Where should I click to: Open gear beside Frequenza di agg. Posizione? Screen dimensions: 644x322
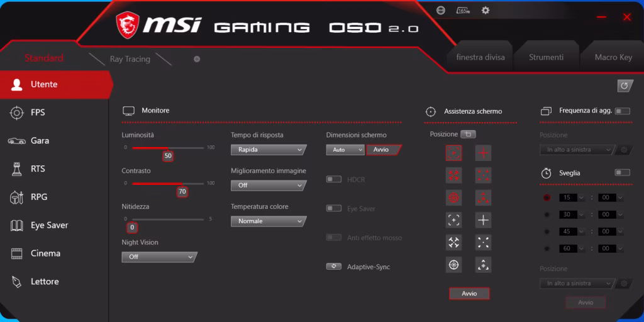pyautogui.click(x=625, y=150)
